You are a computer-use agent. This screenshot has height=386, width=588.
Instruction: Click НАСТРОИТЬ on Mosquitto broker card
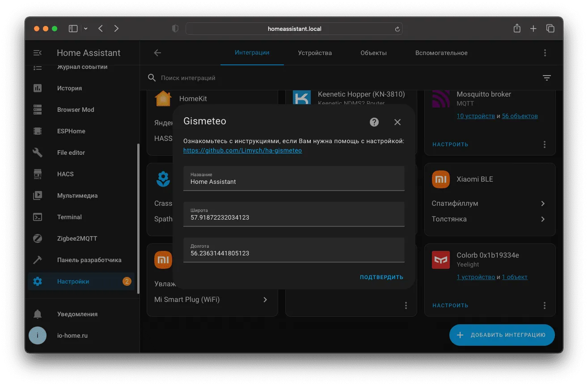coord(450,144)
